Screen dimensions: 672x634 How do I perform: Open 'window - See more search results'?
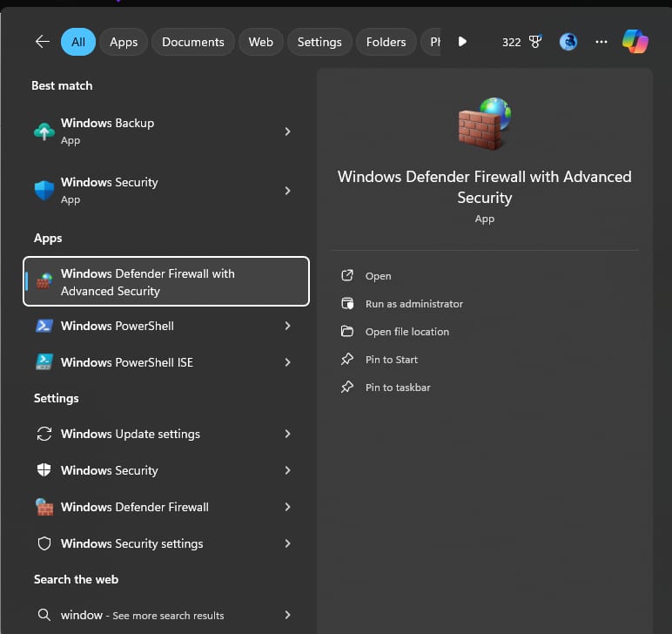pos(166,615)
